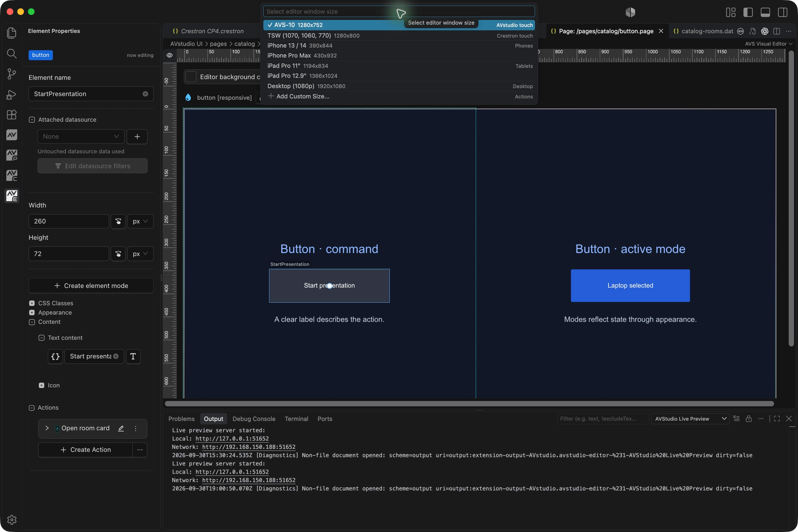Viewport: 798px width, 532px height.
Task: Open the kebab menu on Open room card
Action: [x=135, y=428]
